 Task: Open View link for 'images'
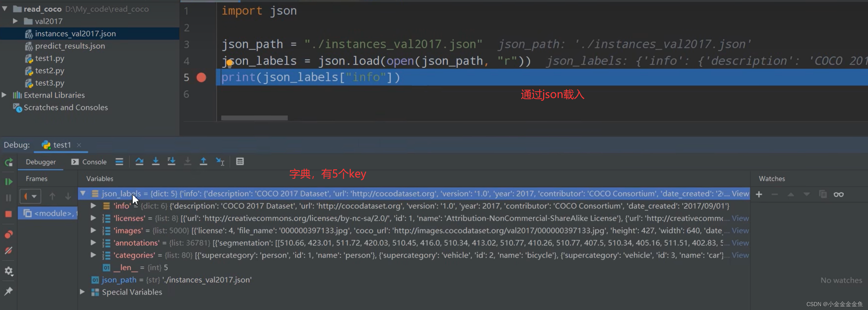(740, 231)
